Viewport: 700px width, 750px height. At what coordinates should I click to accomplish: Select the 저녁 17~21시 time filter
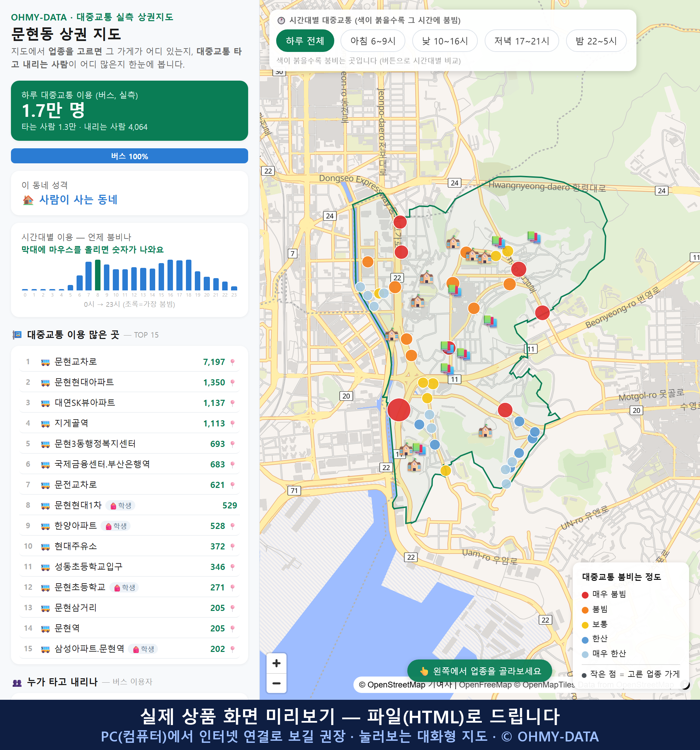coord(522,41)
